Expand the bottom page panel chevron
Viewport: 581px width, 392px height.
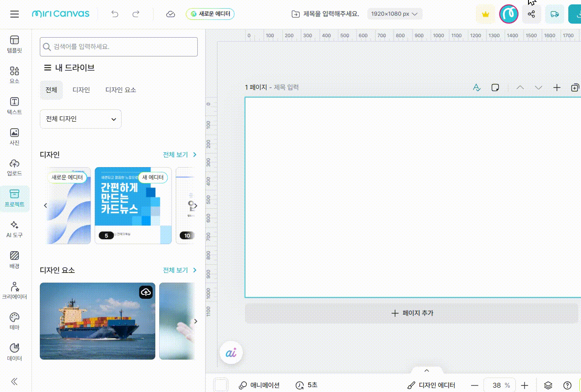[x=427, y=371]
